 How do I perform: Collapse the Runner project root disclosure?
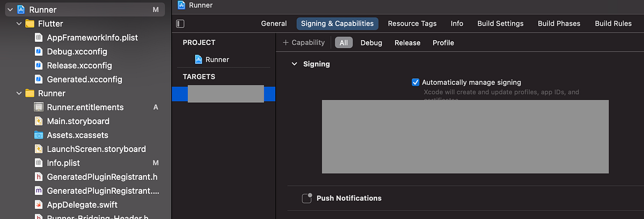(x=10, y=10)
